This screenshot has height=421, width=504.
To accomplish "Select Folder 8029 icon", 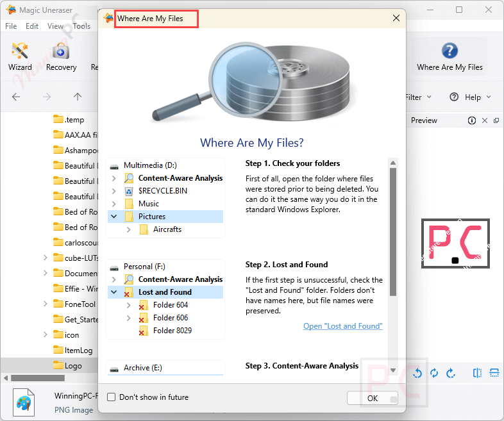I will pyautogui.click(x=144, y=331).
